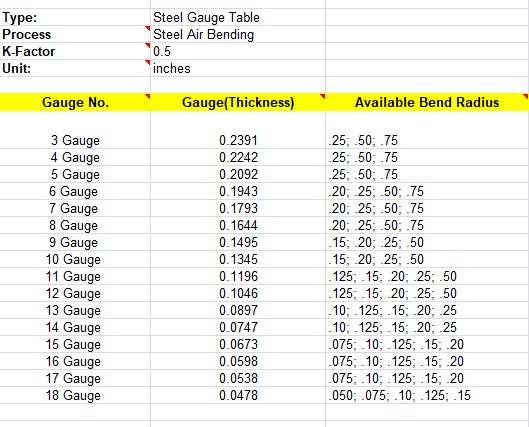Select the 'Gauge No.' header cell
Image resolution: width=529 pixels, height=427 pixels.
75,102
